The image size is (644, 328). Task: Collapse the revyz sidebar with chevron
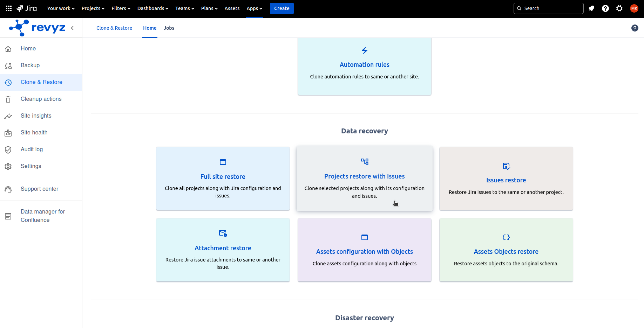[72, 28]
